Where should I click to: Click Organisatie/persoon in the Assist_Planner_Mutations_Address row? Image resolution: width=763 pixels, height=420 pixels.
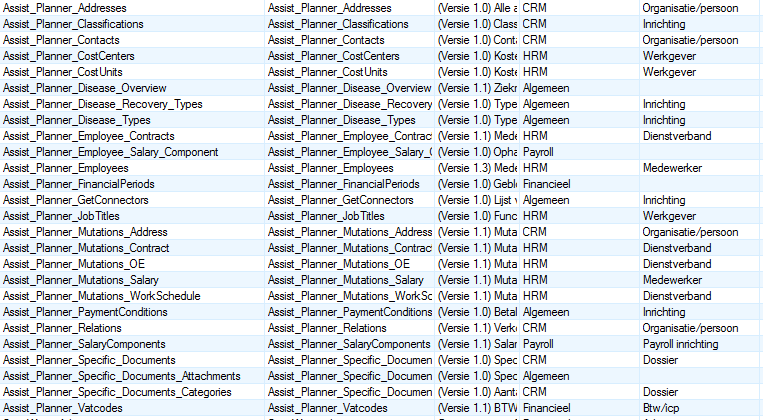click(690, 232)
